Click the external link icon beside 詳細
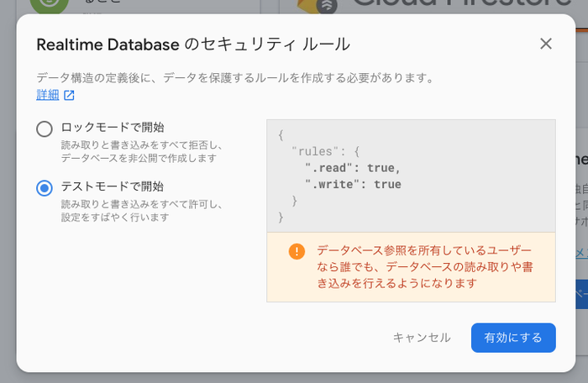Image resolution: width=588 pixels, height=383 pixels. click(69, 95)
